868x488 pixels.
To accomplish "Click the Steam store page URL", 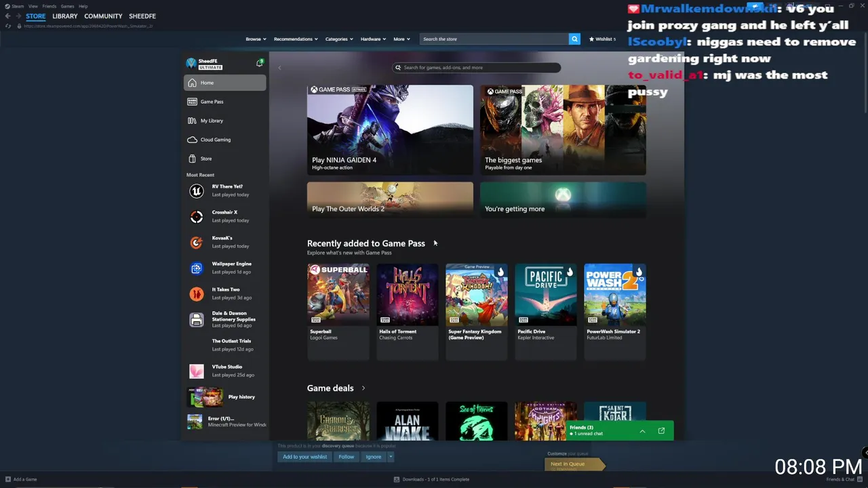I will pos(88,26).
